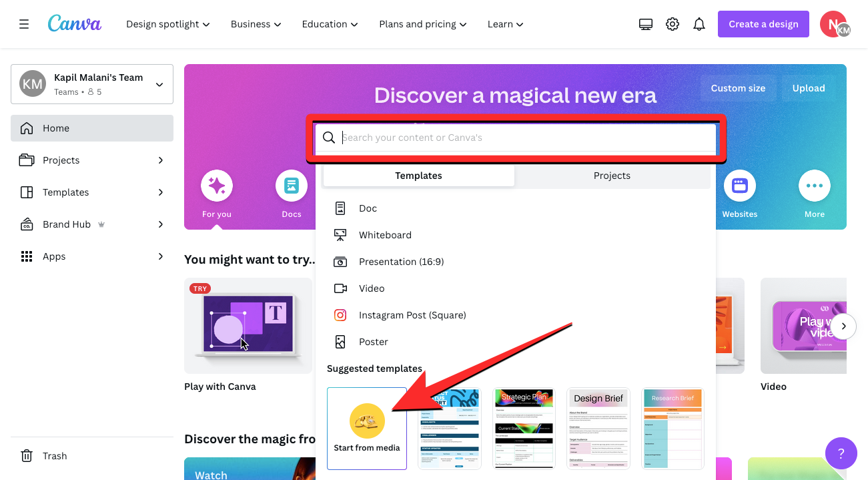Open the notifications bell

(x=699, y=24)
